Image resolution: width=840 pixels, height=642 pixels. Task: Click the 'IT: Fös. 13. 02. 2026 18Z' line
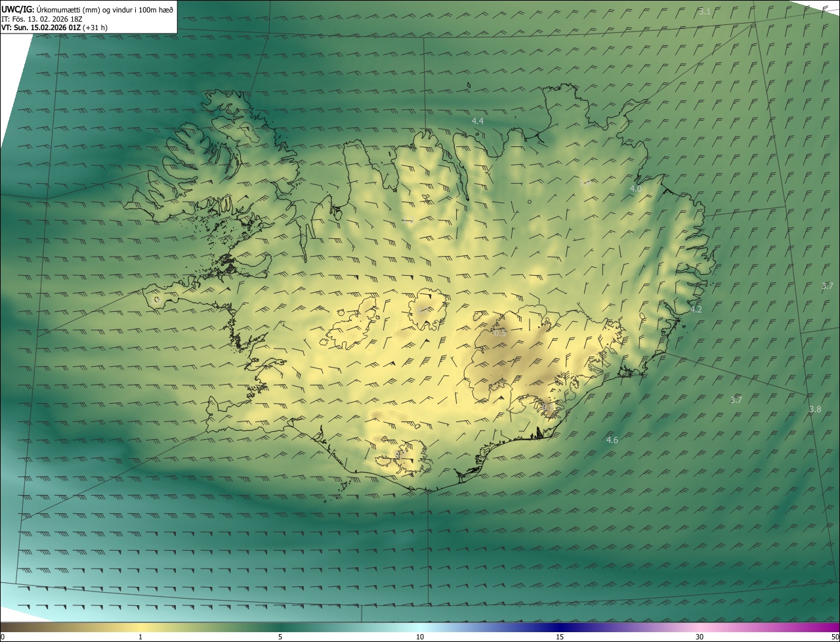[x=42, y=18]
